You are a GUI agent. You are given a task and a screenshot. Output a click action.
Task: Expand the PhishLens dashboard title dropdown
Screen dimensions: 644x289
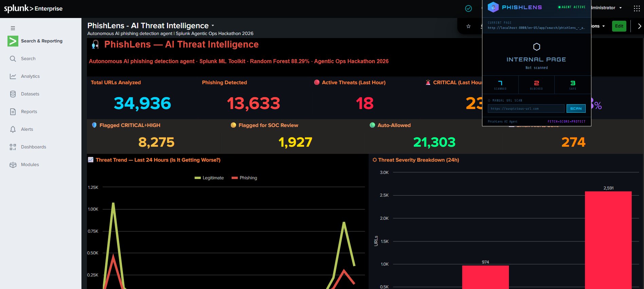click(213, 26)
